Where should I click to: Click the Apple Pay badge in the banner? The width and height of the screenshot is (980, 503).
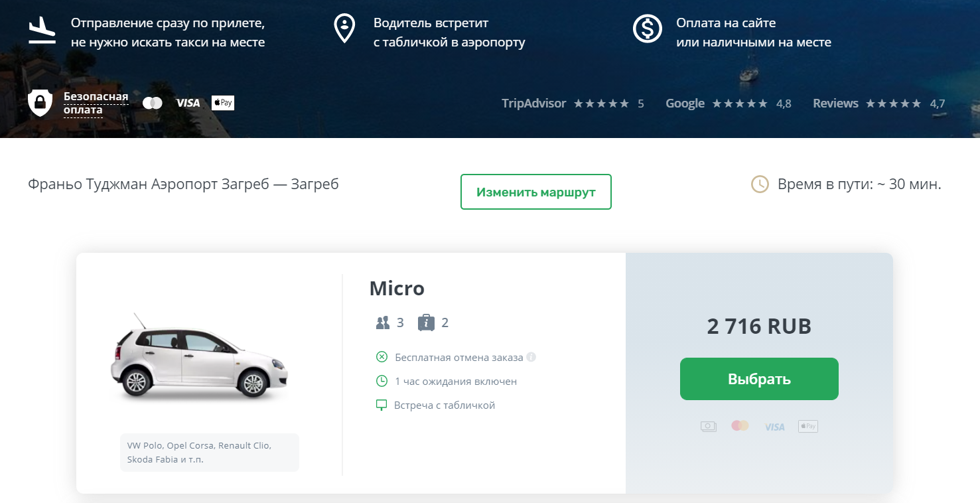223,103
